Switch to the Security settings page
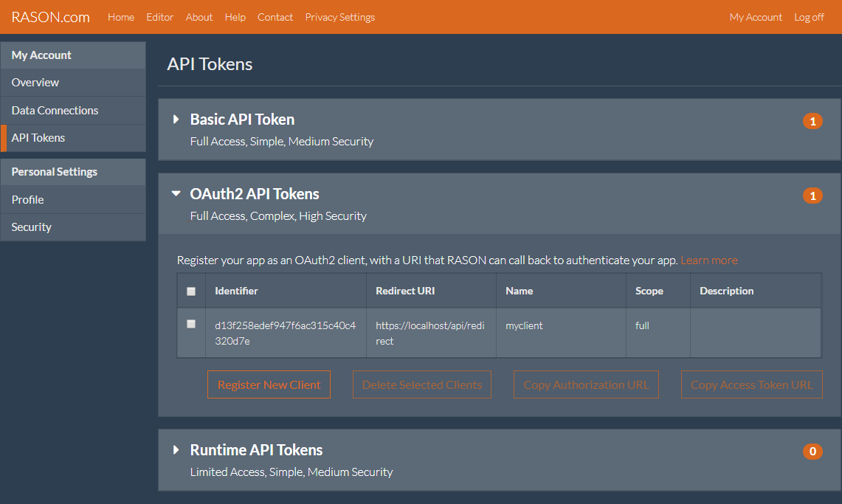 31,227
